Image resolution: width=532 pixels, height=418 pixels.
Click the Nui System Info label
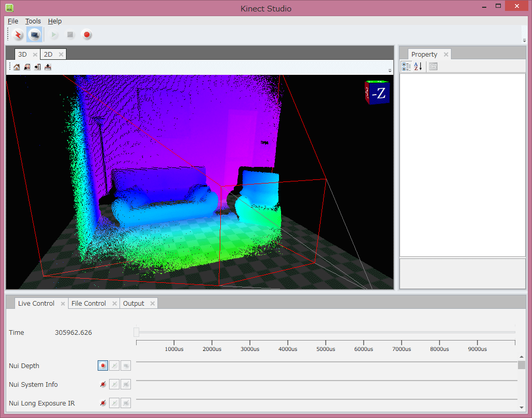tap(33, 384)
